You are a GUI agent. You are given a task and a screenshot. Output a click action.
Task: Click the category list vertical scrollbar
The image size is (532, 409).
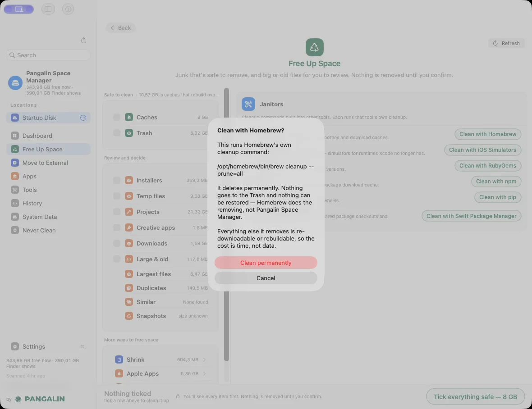pyautogui.click(x=227, y=225)
